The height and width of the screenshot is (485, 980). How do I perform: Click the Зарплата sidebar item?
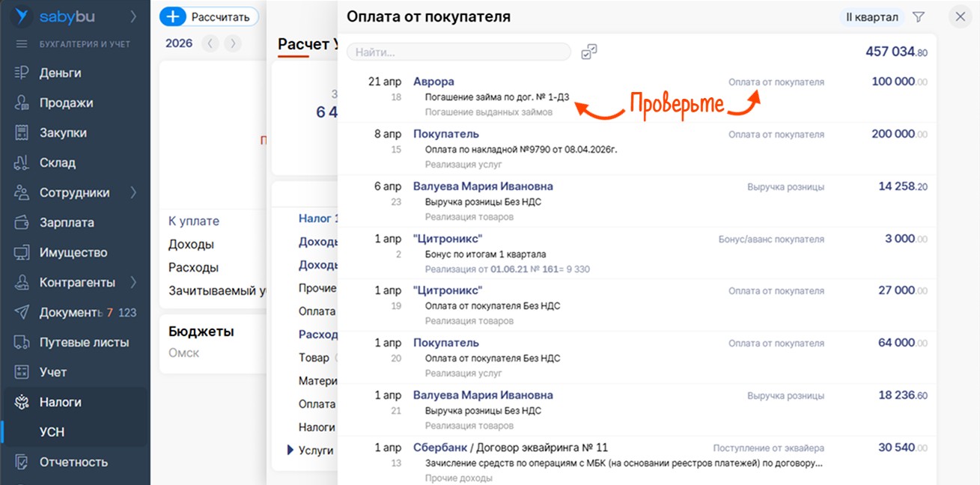pos(67,222)
